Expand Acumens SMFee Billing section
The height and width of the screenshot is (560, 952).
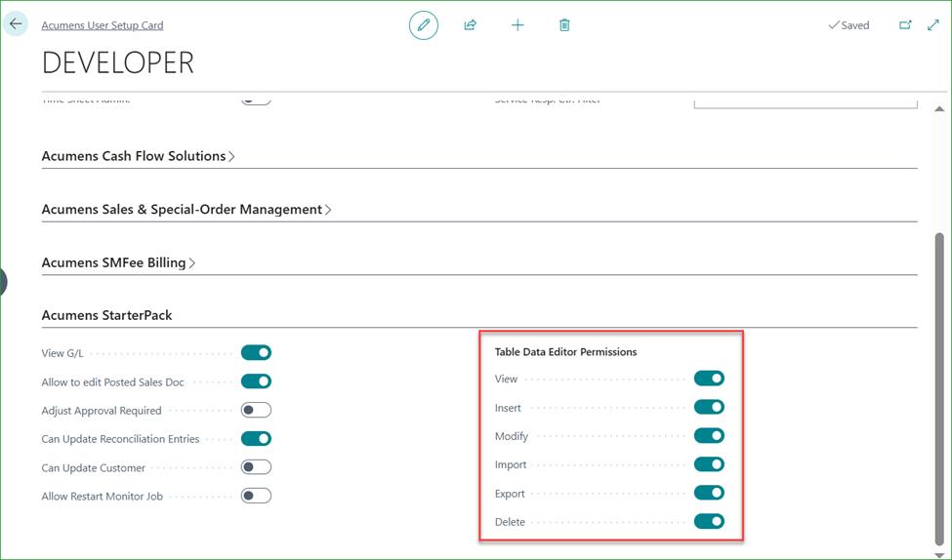[118, 262]
